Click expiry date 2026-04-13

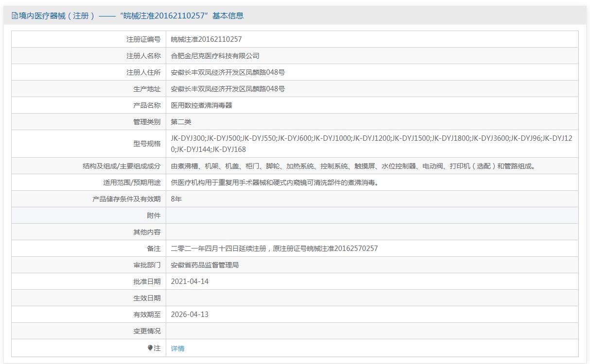190,314
